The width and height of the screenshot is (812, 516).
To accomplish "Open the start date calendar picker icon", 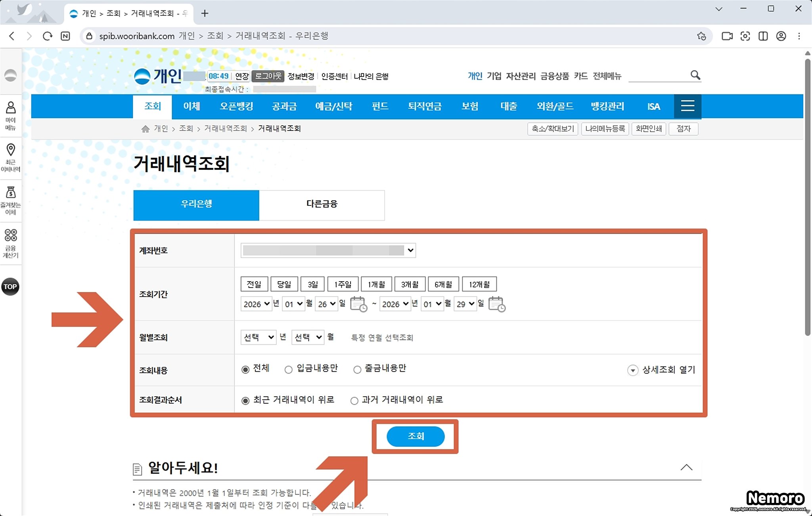I will 358,304.
